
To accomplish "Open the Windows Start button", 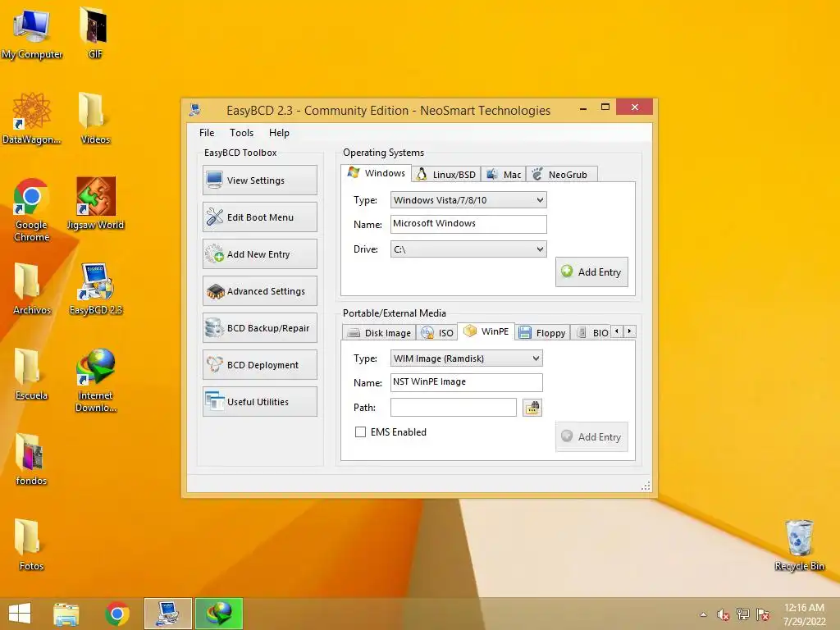I will [x=20, y=614].
